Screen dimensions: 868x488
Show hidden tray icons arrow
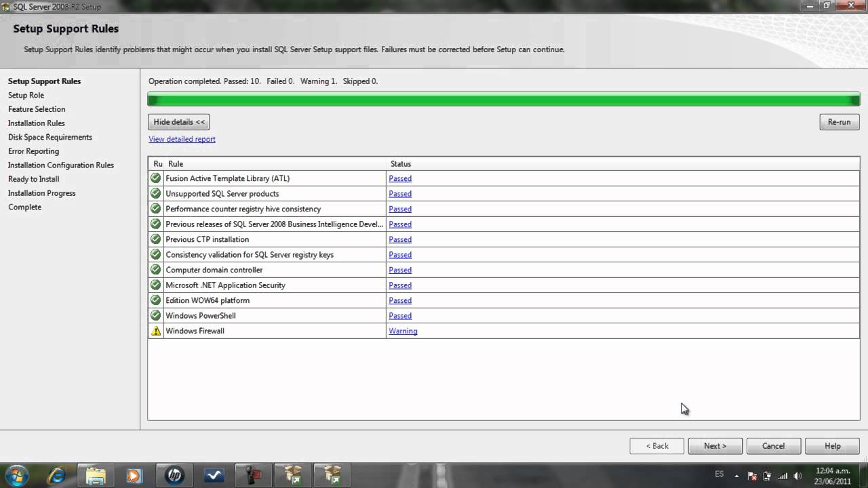[736, 476]
